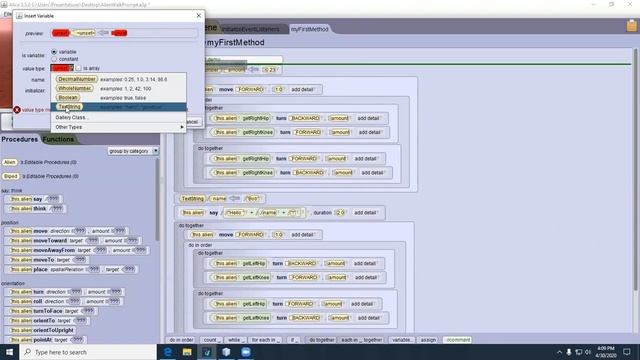Click the left procedures panel scrollbar
This screenshot has width=640, height=360.
pyautogui.click(x=157, y=200)
